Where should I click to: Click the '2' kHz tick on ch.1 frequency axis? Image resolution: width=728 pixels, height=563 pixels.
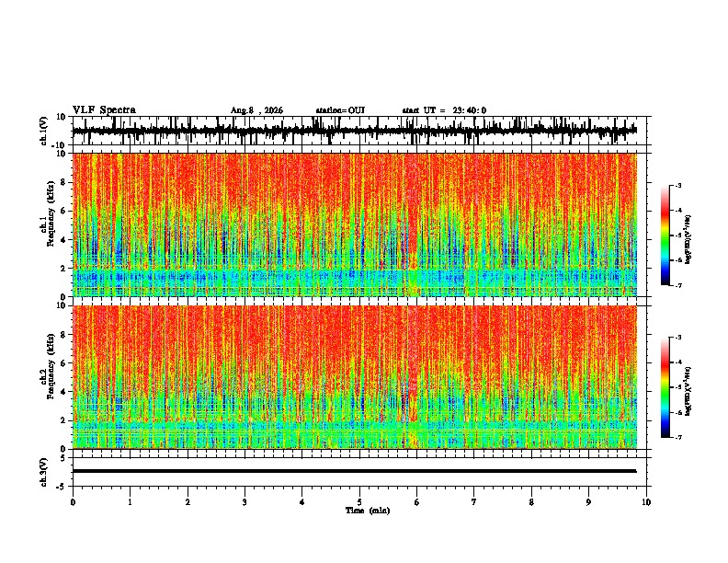point(63,269)
